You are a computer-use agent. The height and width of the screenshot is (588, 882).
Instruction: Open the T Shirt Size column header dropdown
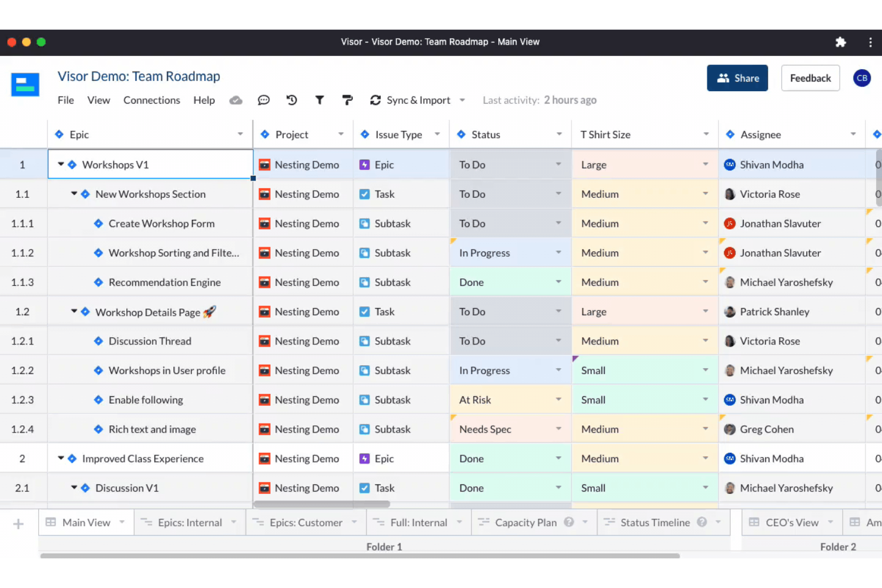[706, 134]
